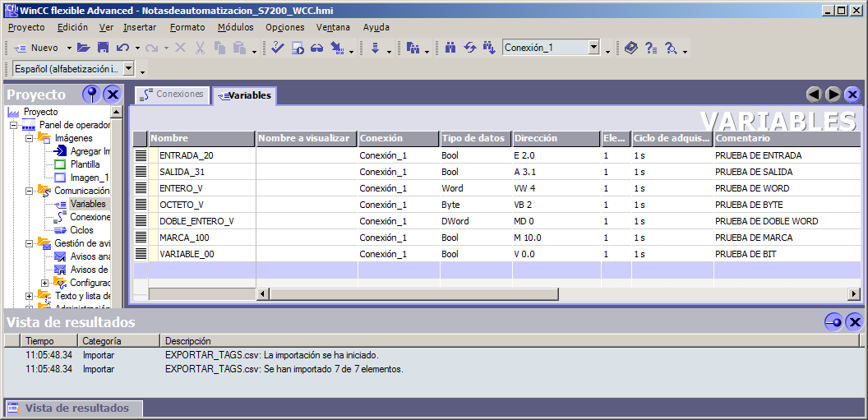This screenshot has width=868, height=420.
Task: Click the question mark list help icon
Action: (x=651, y=48)
